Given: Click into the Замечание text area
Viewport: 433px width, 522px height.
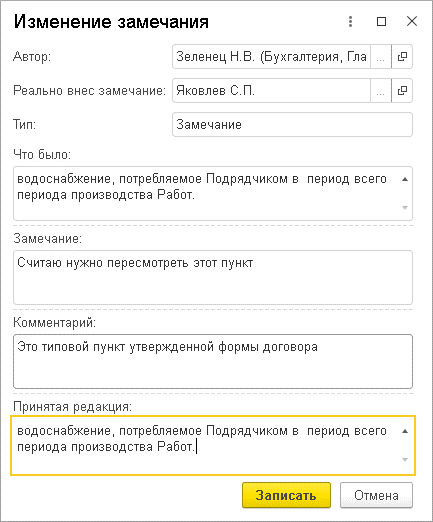Looking at the screenshot, I should tap(213, 278).
